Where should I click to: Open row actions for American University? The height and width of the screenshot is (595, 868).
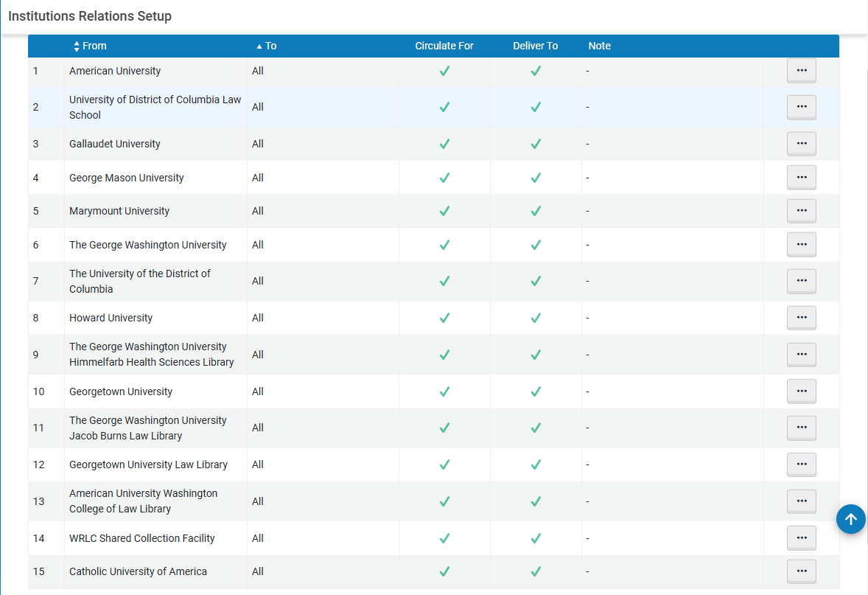click(x=801, y=70)
